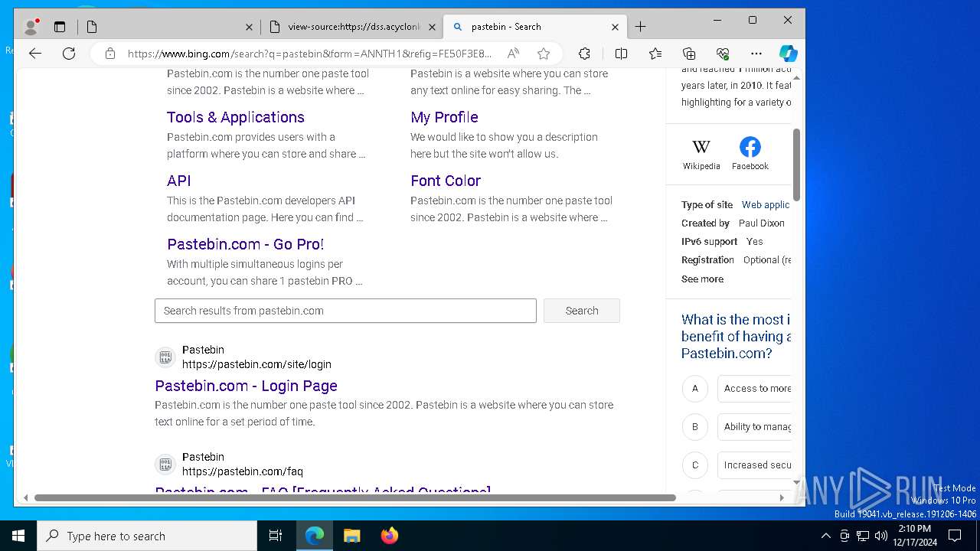
Task: Open Edge Settings and more menu
Action: tap(756, 54)
